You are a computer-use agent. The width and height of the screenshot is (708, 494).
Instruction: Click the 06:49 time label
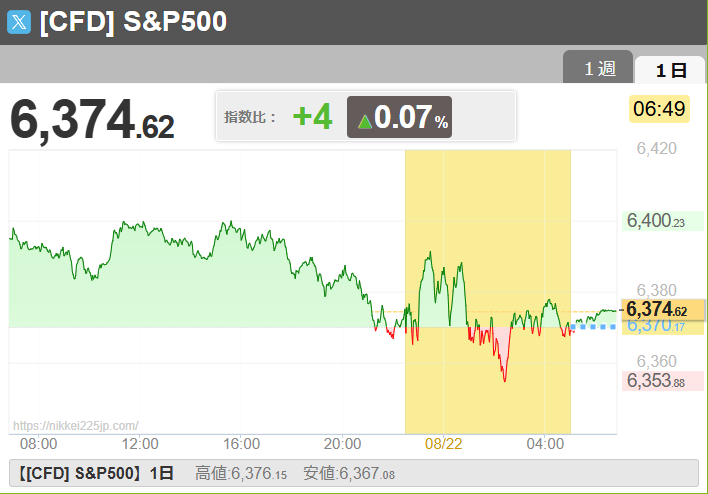click(x=659, y=109)
